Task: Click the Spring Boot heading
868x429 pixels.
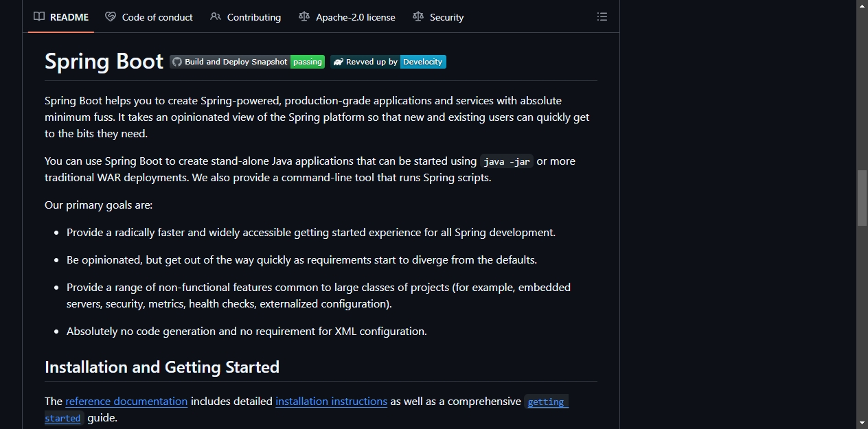Action: point(104,62)
